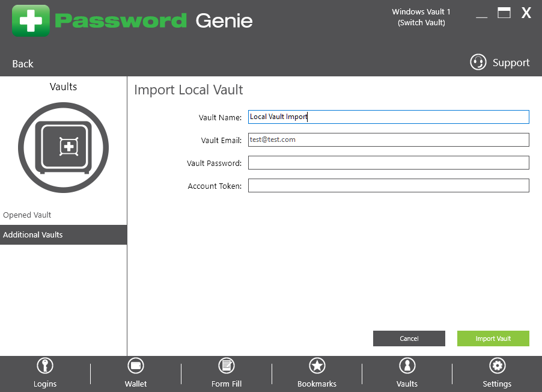This screenshot has height=392, width=542.
Task: Focus the Vault Password field
Action: tap(389, 162)
